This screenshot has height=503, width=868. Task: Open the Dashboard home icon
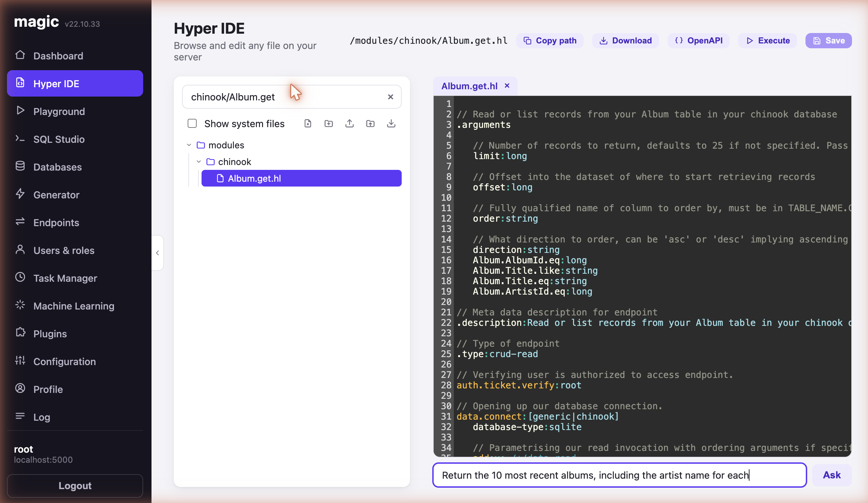[20, 55]
